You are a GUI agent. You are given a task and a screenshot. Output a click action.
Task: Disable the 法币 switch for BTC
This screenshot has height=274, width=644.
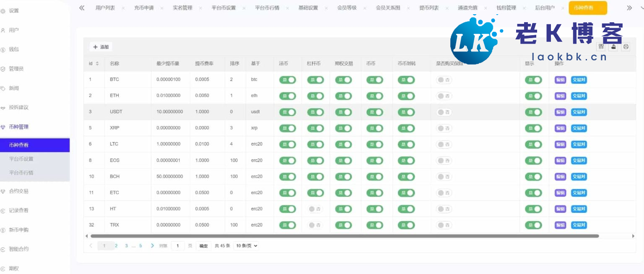coord(287,80)
